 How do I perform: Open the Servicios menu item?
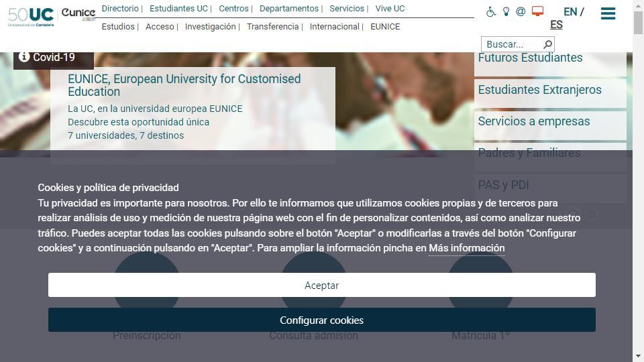click(x=347, y=8)
